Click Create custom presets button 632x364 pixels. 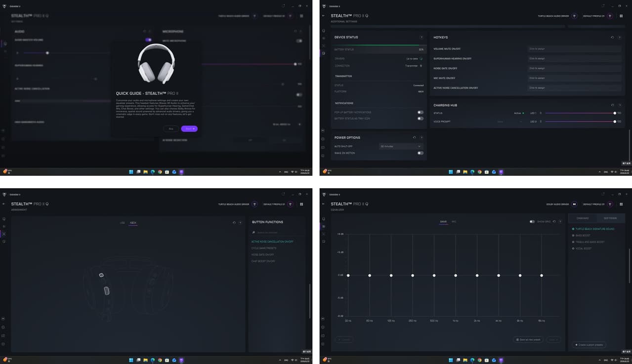(589, 344)
